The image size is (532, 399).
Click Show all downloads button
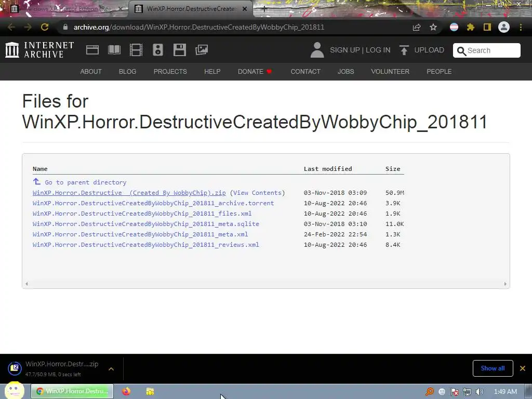click(x=493, y=368)
